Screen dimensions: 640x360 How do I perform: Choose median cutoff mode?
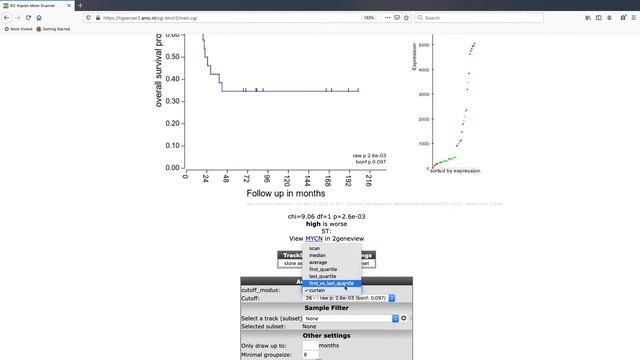(331, 255)
